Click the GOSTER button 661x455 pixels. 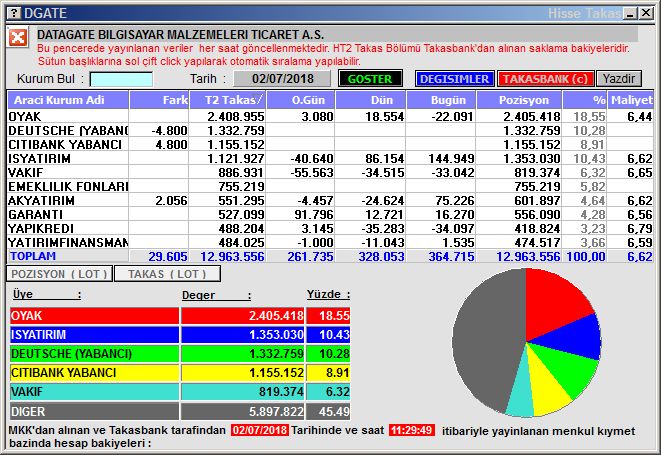pos(370,79)
